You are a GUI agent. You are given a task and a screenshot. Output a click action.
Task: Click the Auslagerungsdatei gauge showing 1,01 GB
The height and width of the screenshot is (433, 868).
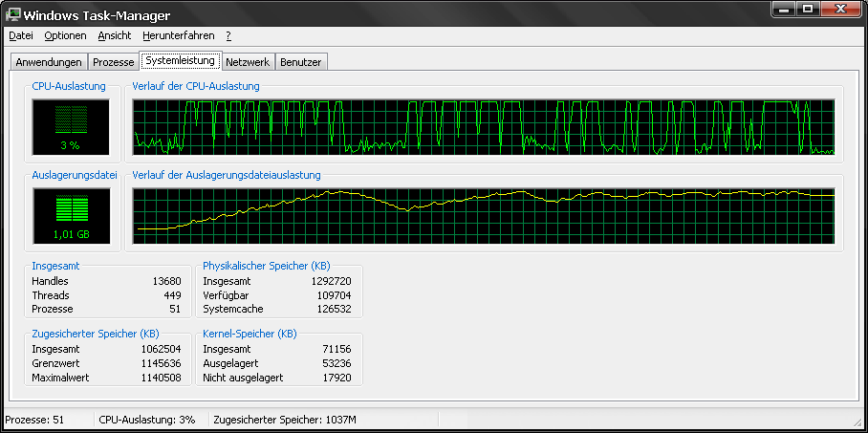[x=72, y=216]
